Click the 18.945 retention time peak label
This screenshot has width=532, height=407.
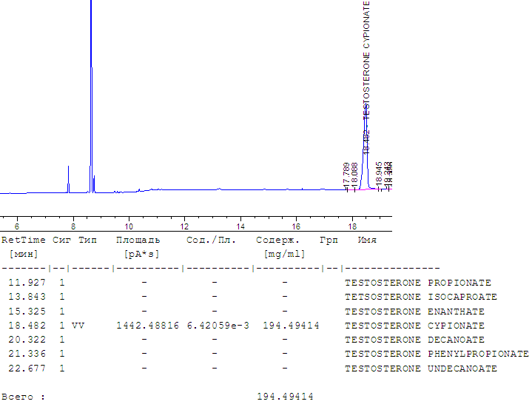pos(379,175)
